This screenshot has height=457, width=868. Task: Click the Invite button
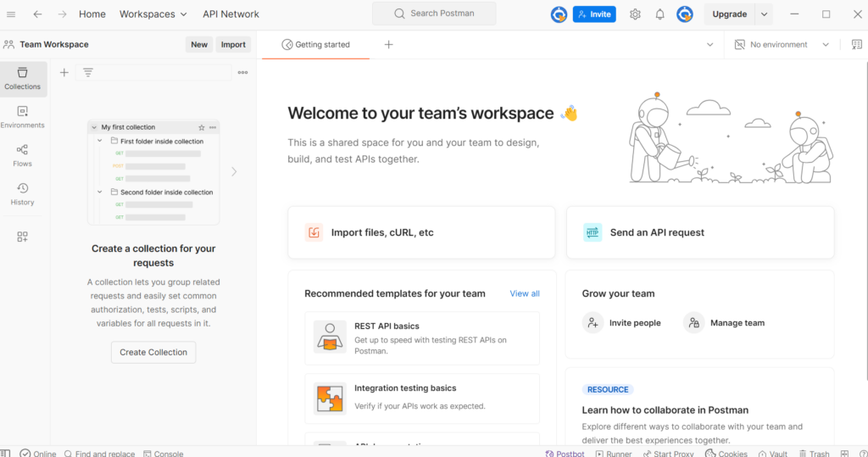[594, 14]
